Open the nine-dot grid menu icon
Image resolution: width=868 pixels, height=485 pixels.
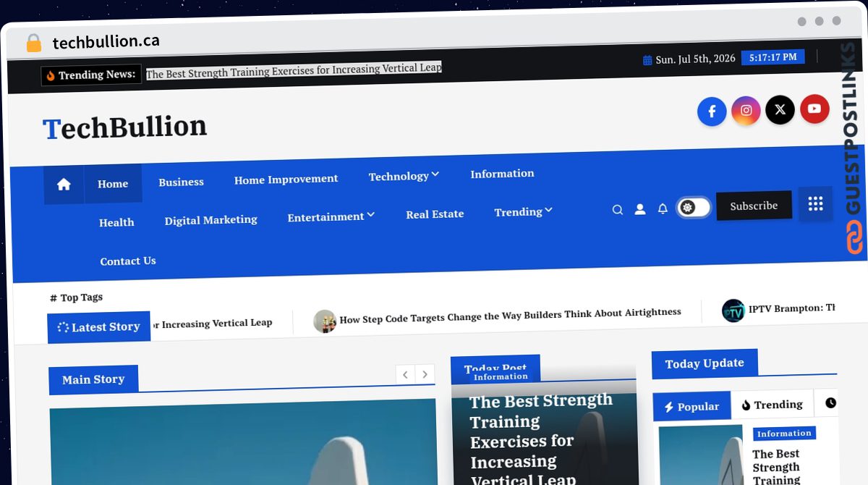pos(815,204)
